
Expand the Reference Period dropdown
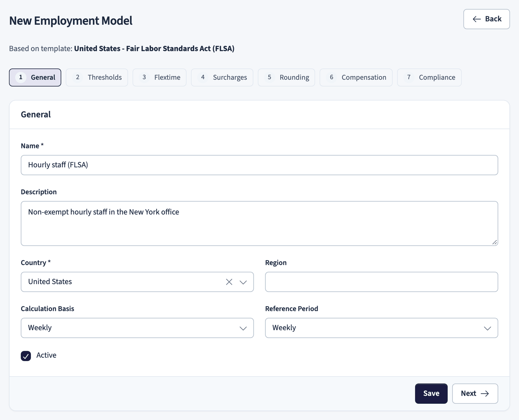381,328
